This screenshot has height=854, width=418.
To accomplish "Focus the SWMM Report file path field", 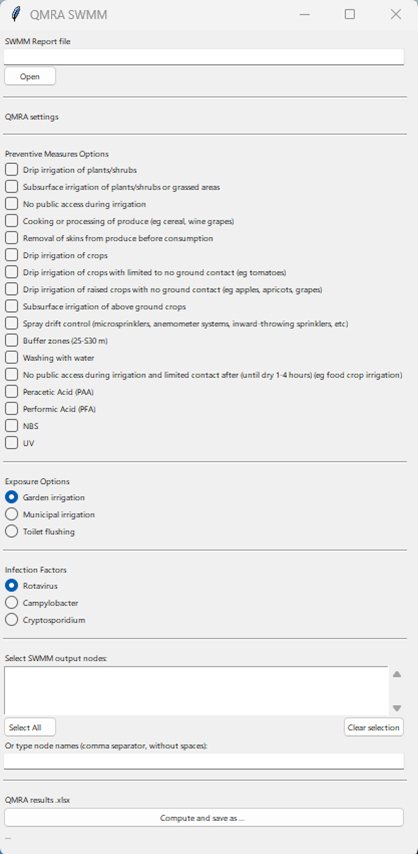I will [204, 57].
